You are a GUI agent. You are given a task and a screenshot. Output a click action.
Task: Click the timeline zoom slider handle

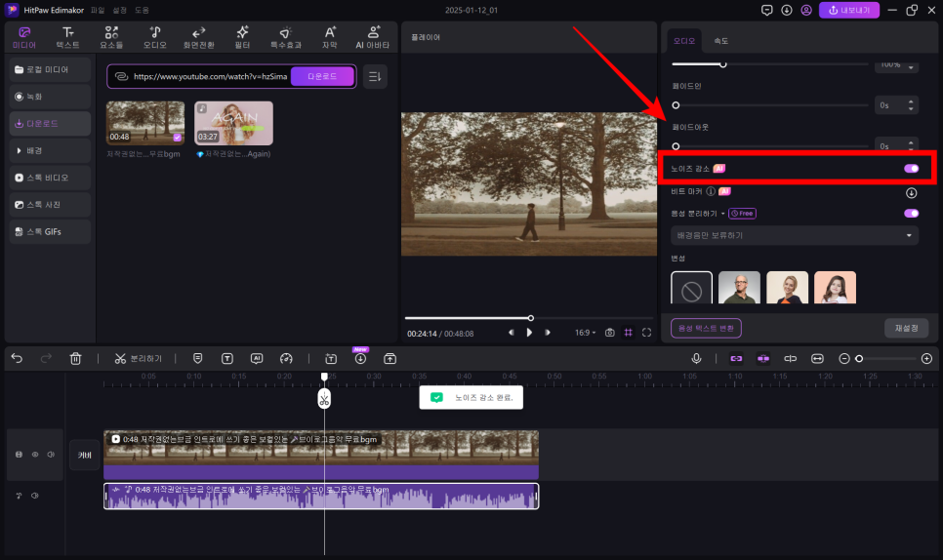click(x=859, y=359)
